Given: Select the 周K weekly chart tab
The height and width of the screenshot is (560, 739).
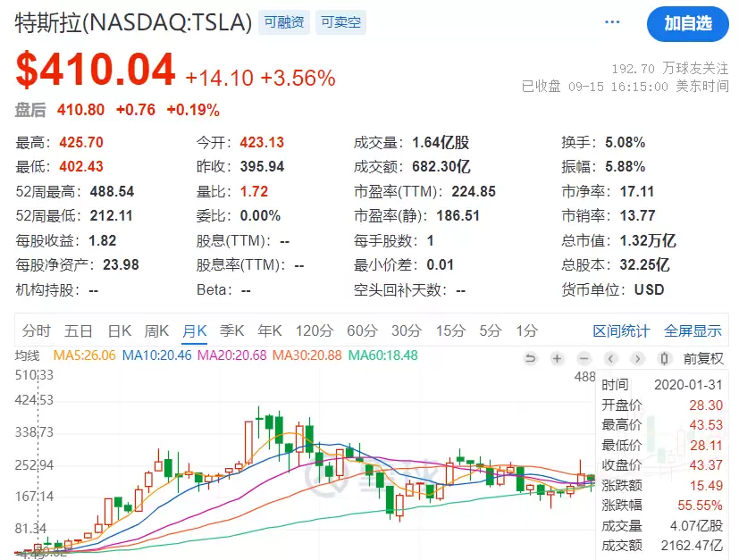Looking at the screenshot, I should pos(155,330).
